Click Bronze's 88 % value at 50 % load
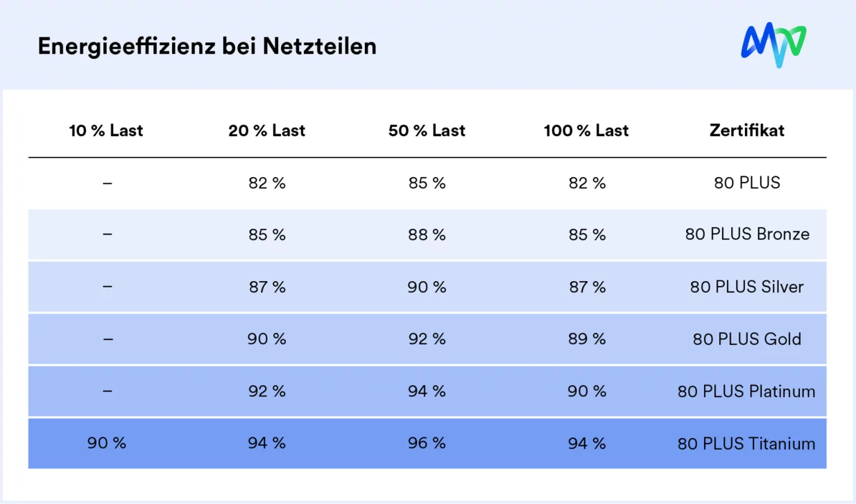The image size is (856, 504). (427, 234)
